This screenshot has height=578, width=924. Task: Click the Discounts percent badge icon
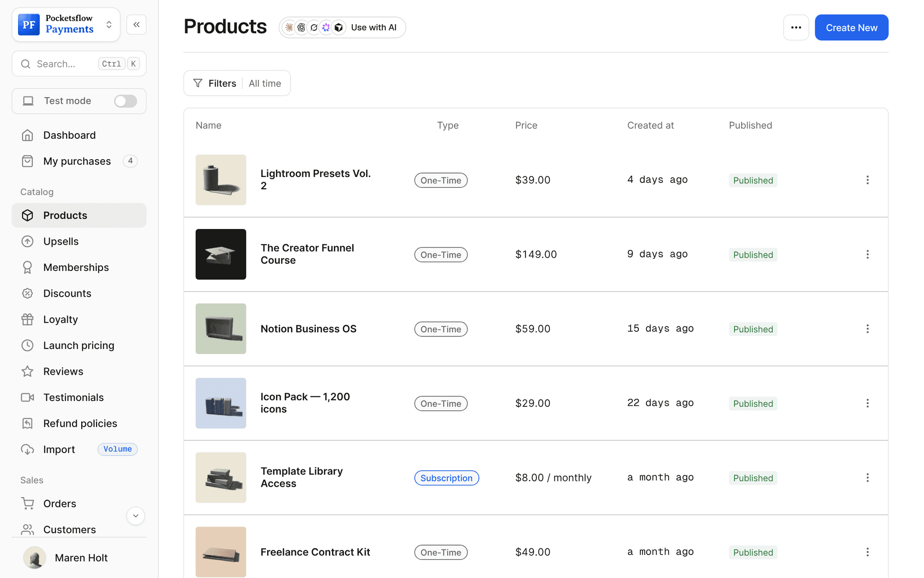tap(28, 294)
